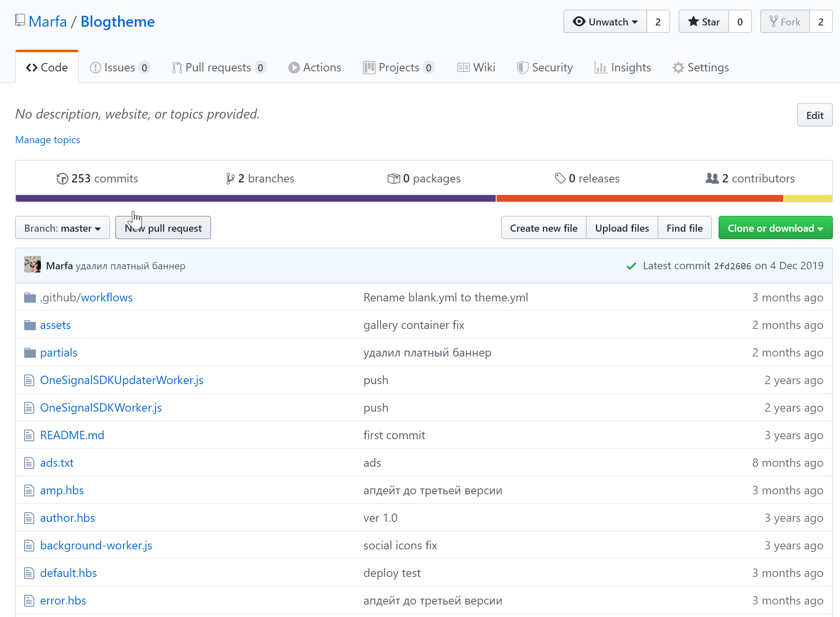The height and width of the screenshot is (617, 840).
Task: Open the Insights tab
Action: click(x=623, y=67)
